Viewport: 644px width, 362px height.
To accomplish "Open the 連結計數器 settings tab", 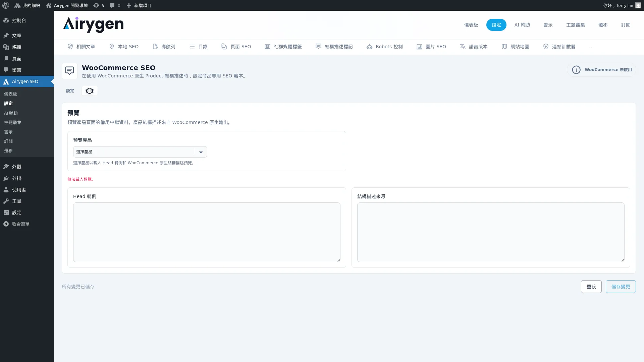I will point(559,47).
